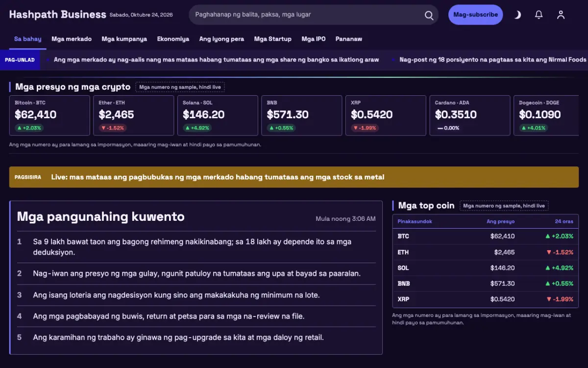Open the XRP price card

tap(386, 115)
